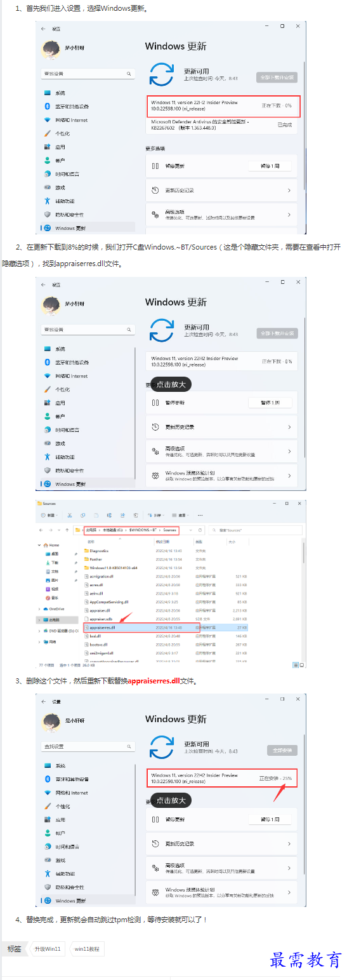Screen dimensions: 347x980
Task: Click the 本地磁盘 (C:) address bar segment
Action: (x=113, y=530)
